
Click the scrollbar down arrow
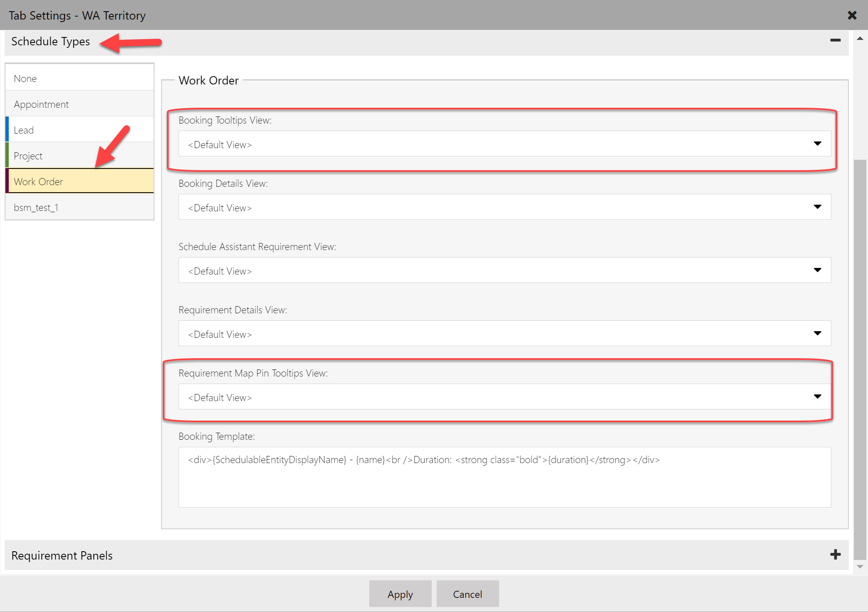click(x=860, y=566)
